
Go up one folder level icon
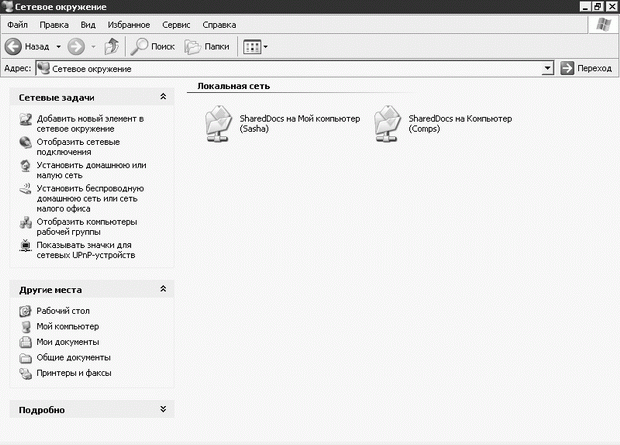tap(112, 47)
